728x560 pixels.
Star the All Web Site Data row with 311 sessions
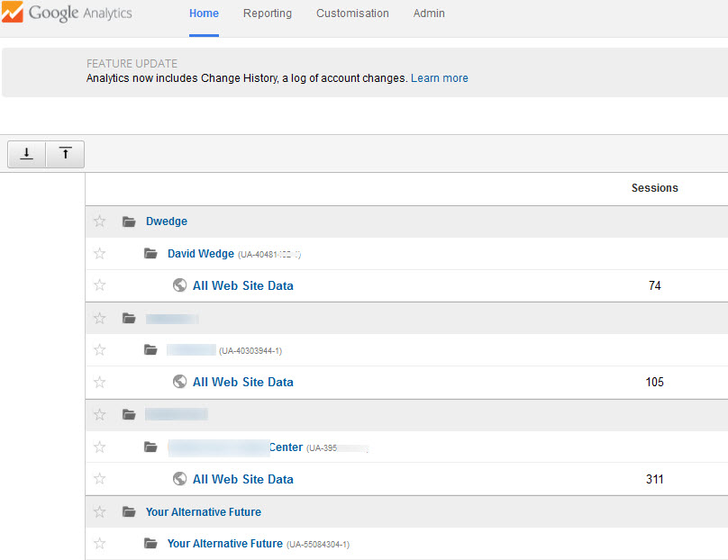coord(99,478)
